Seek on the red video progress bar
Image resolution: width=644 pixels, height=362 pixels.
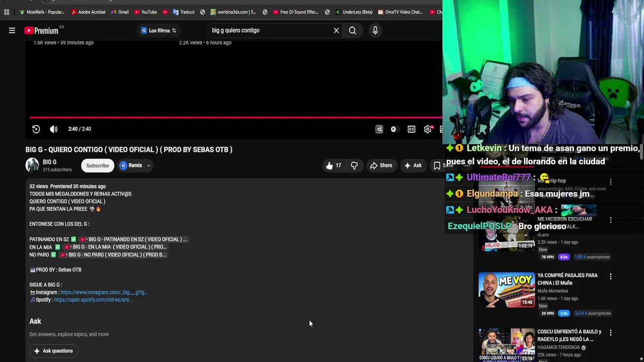click(235, 118)
